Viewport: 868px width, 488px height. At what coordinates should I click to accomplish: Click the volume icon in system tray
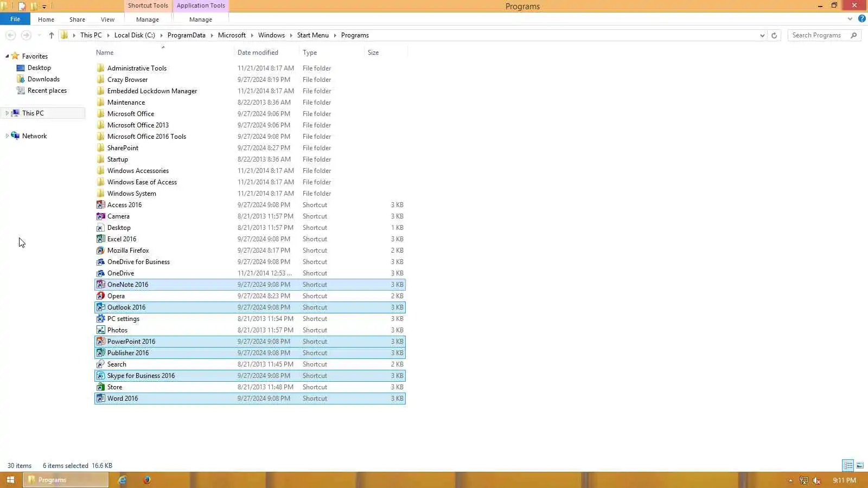(x=817, y=480)
